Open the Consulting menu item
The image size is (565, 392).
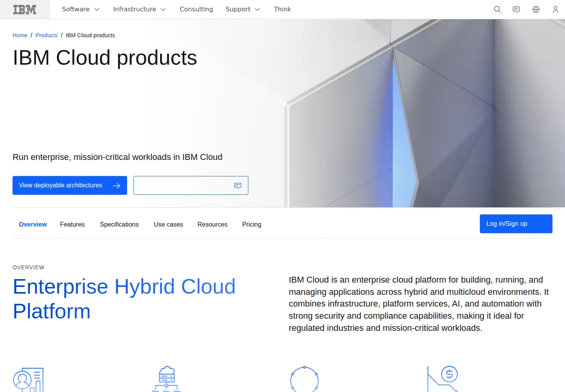click(196, 9)
